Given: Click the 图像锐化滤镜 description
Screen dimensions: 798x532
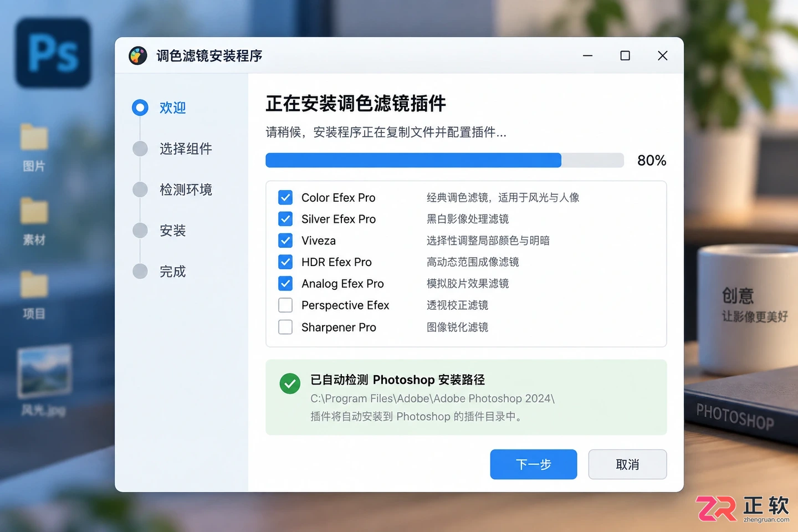Looking at the screenshot, I should click(457, 327).
